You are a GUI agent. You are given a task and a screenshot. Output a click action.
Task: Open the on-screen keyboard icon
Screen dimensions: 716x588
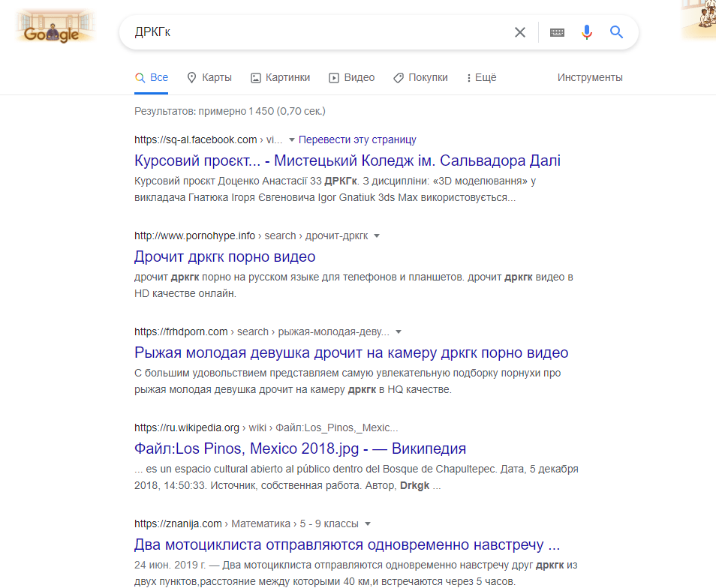(x=557, y=32)
